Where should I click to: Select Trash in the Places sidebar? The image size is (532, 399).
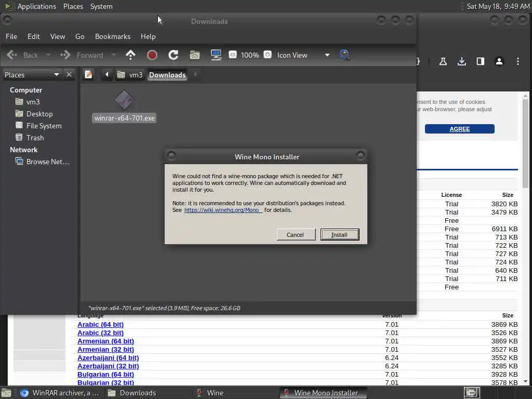coord(30,137)
